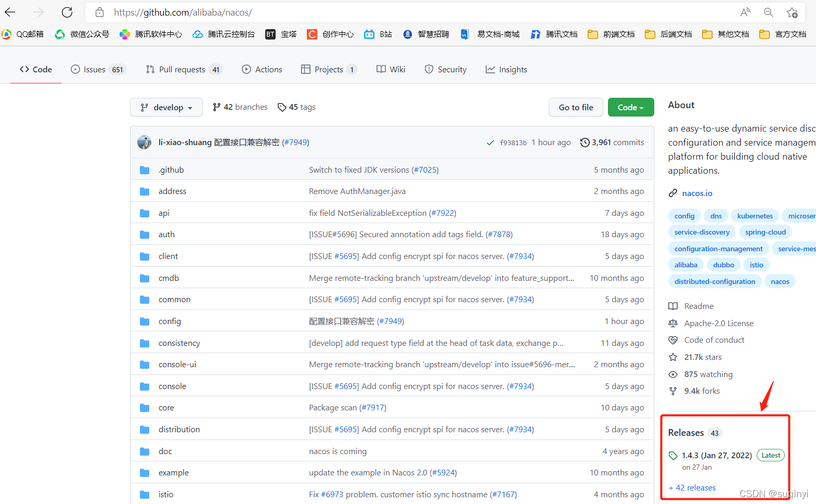
Task: Open commit hash f93813b
Action: (513, 143)
